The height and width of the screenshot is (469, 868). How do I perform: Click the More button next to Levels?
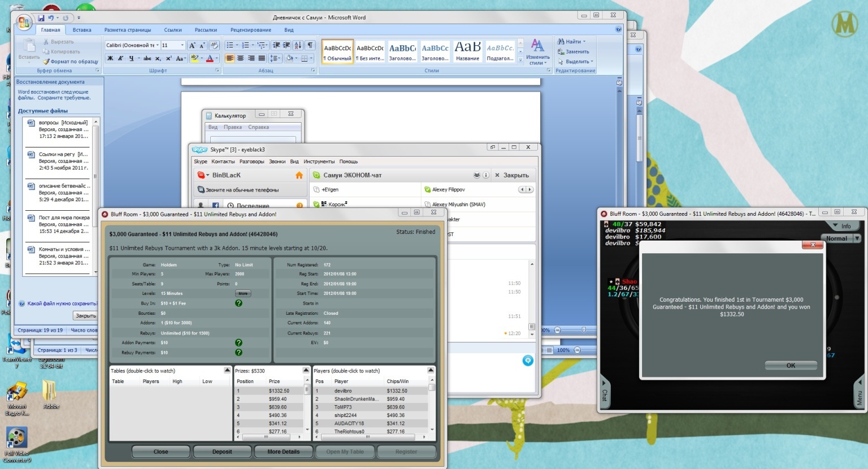pyautogui.click(x=243, y=293)
